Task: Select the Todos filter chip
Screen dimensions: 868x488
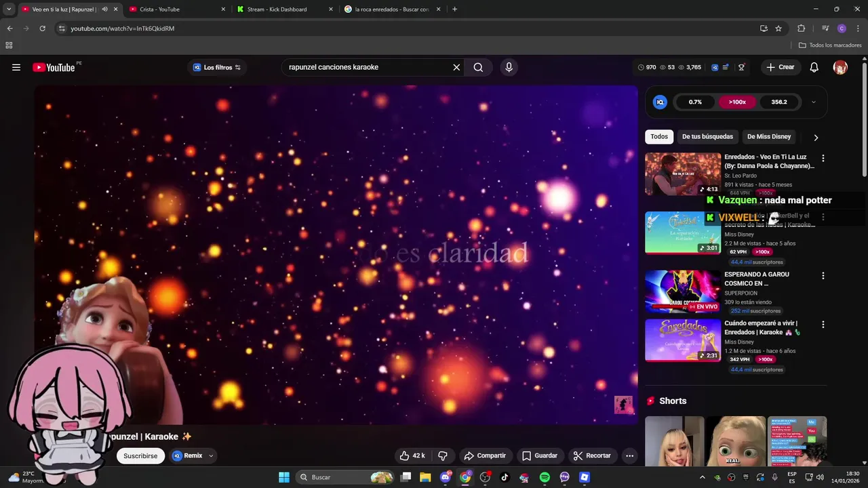Action: (659, 137)
